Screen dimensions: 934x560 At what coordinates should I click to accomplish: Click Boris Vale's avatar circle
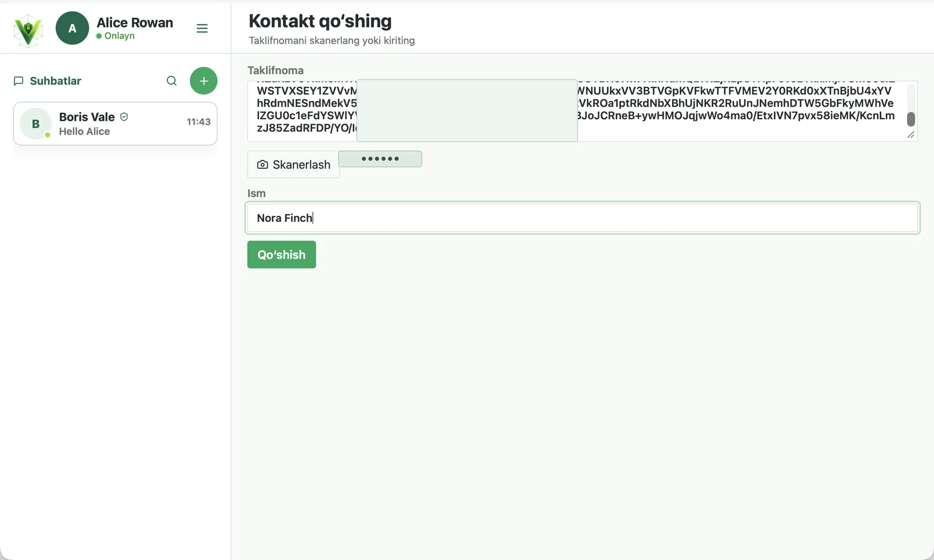[35, 124]
